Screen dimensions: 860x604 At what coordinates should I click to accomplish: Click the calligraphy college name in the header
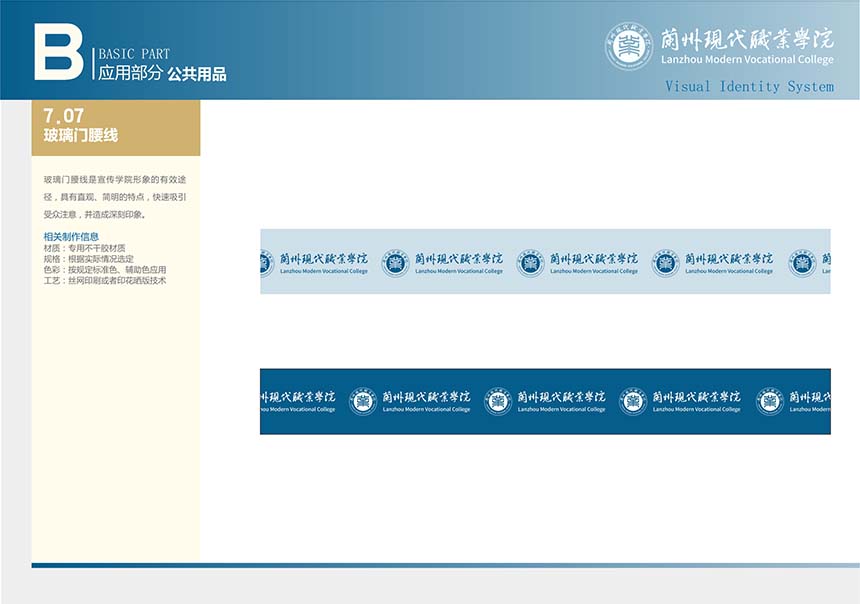pyautogui.click(x=746, y=39)
